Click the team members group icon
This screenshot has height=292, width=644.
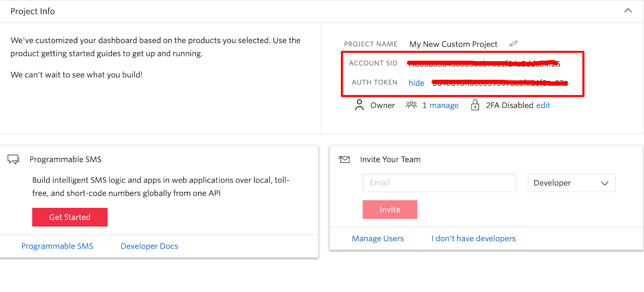coord(411,105)
